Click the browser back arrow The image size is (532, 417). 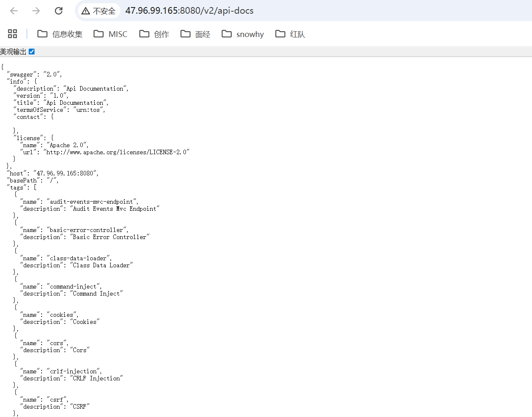click(x=14, y=11)
